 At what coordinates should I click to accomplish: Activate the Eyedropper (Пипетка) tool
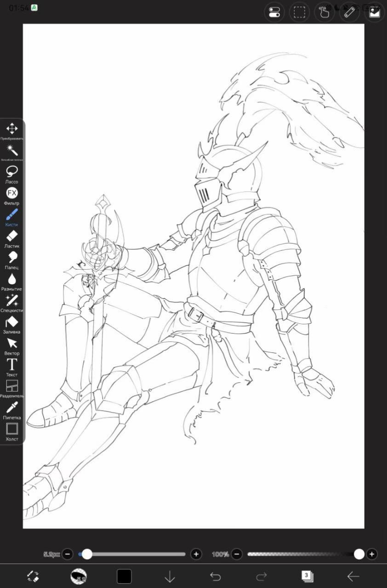click(12, 410)
